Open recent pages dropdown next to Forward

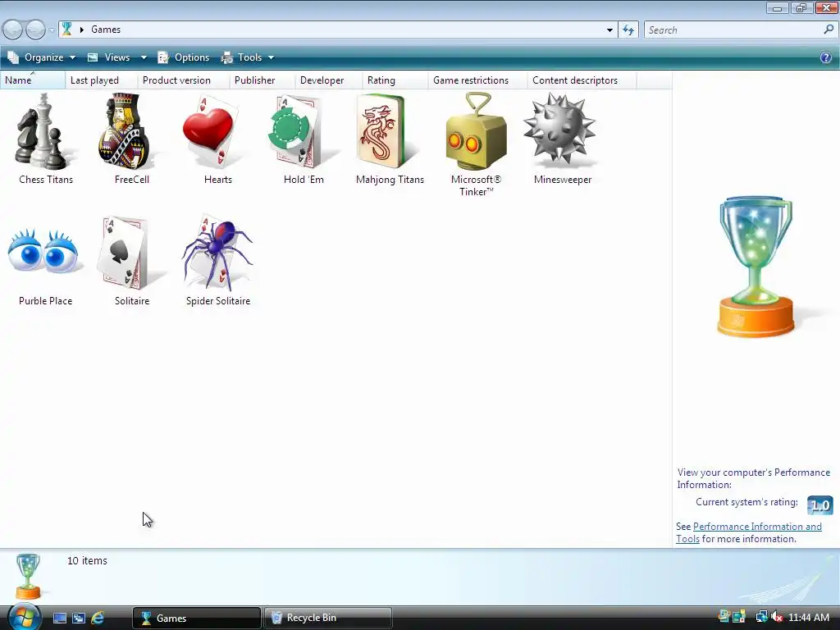52,30
